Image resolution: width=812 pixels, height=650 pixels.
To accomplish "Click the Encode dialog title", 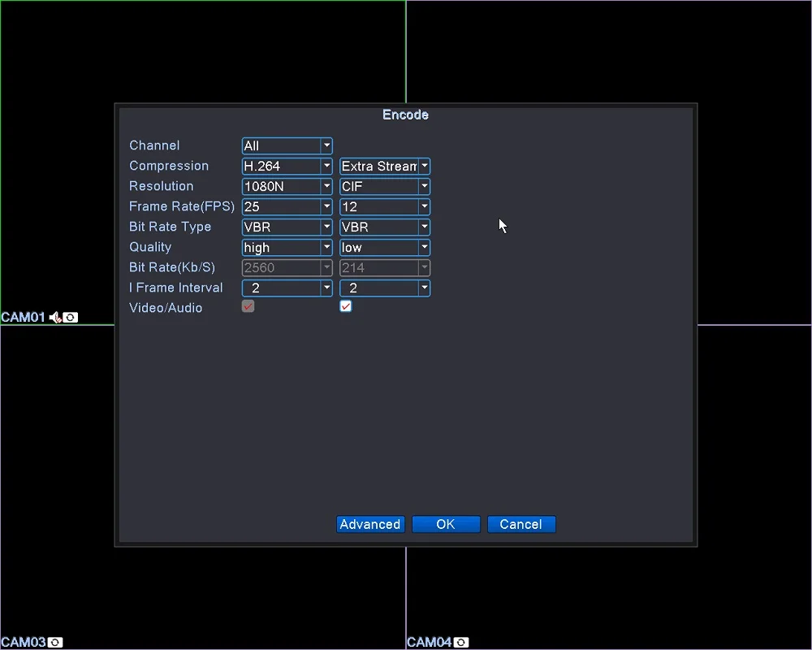I will [x=405, y=115].
